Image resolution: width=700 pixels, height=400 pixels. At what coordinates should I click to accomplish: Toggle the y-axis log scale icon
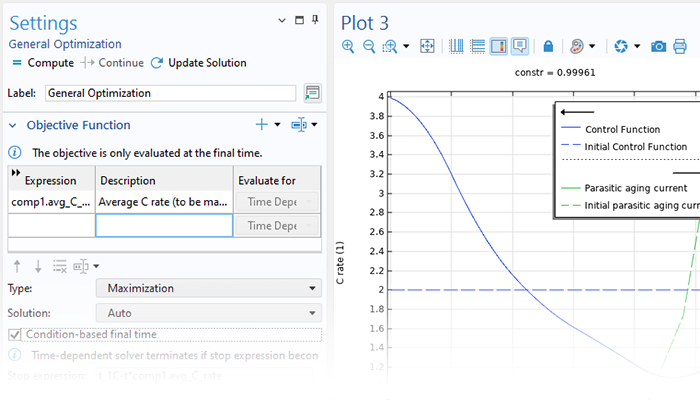[x=477, y=46]
